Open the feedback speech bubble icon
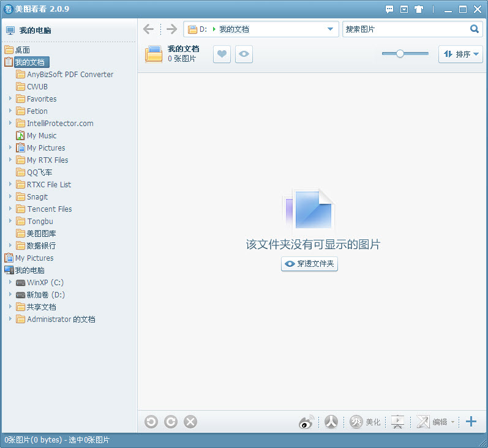Image resolution: width=488 pixels, height=448 pixels. (x=389, y=9)
